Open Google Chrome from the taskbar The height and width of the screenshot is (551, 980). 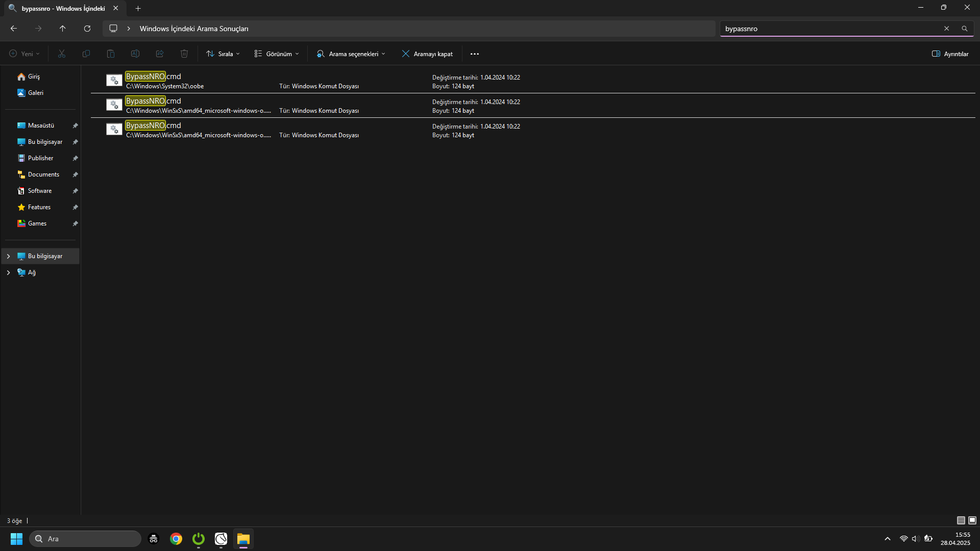click(x=176, y=539)
